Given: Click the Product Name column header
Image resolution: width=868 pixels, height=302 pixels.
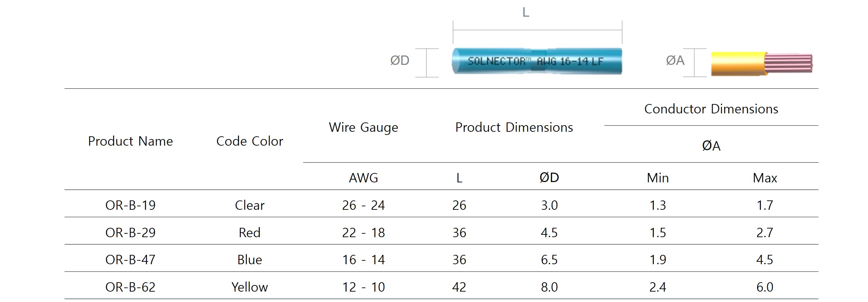Looking at the screenshot, I should tap(130, 141).
